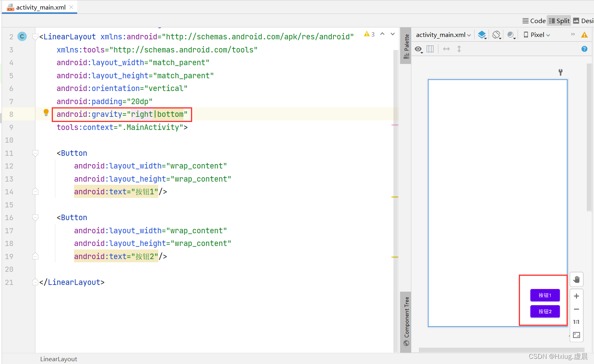
Task: Click pink stripe marker near line 9
Action: pos(395,125)
